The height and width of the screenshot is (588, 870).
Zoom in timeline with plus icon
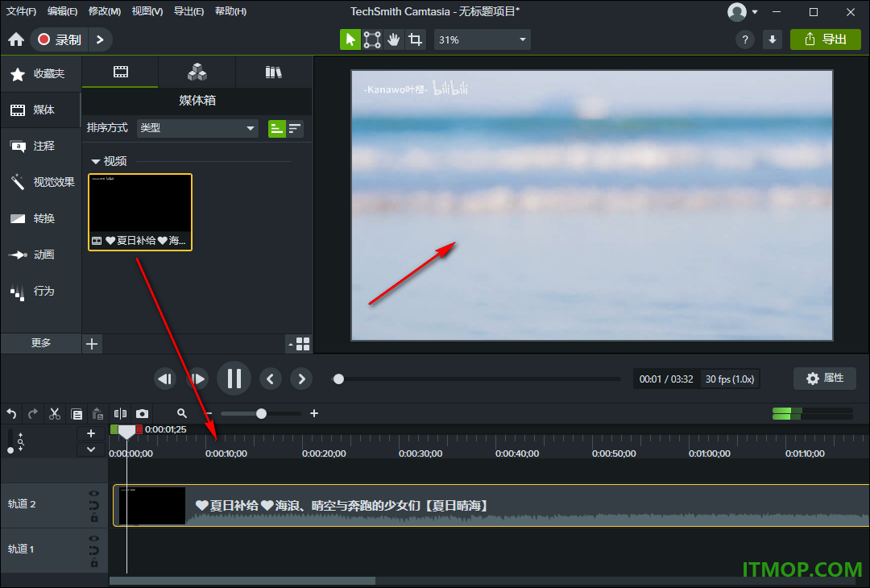point(314,413)
